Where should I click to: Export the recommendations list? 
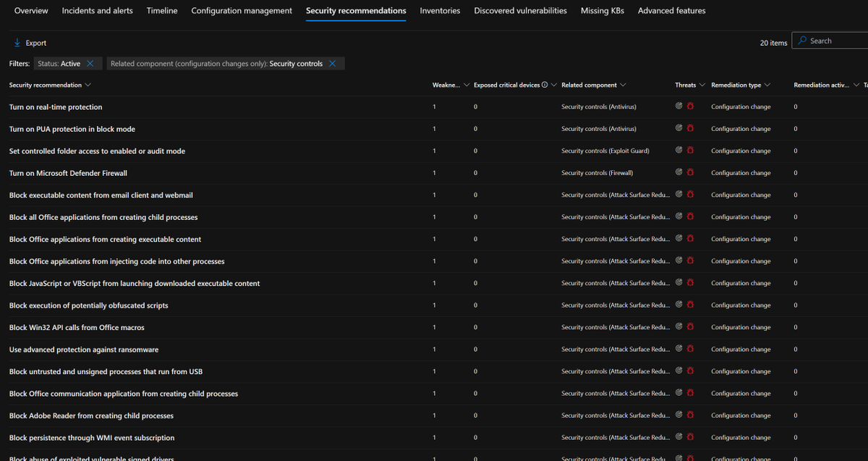[x=30, y=43]
